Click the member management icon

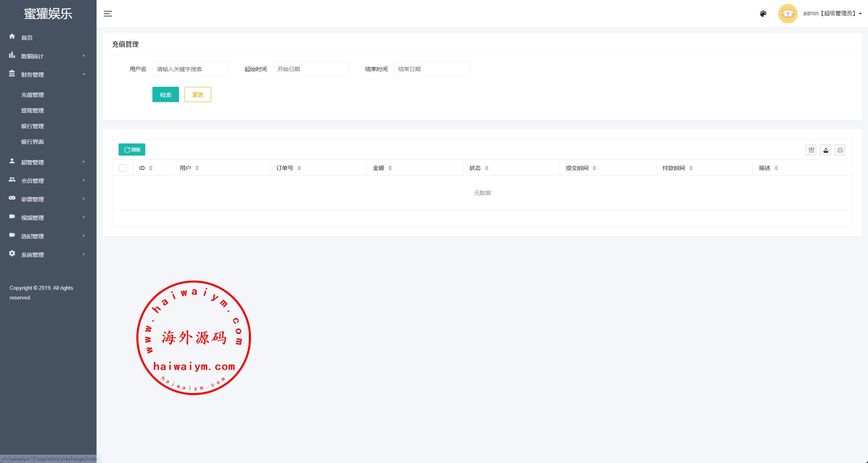[12, 180]
